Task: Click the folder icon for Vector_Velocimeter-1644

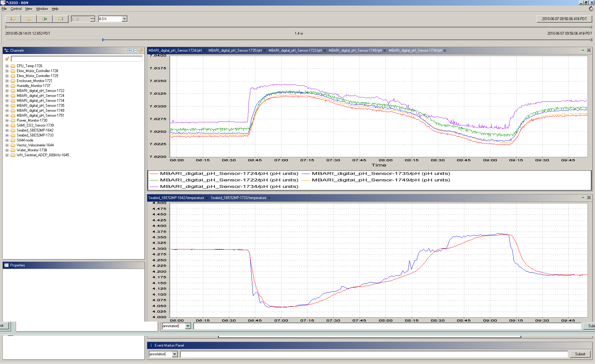Action: click(13, 145)
